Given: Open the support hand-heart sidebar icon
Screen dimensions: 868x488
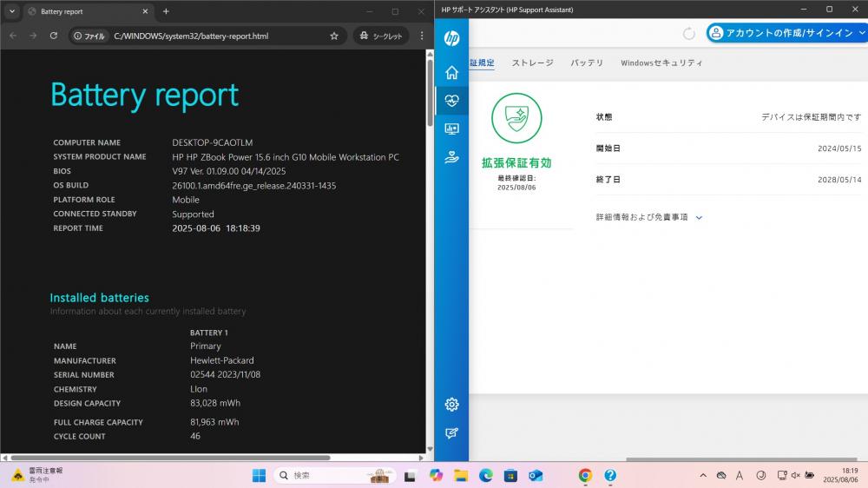Looking at the screenshot, I should (x=451, y=158).
